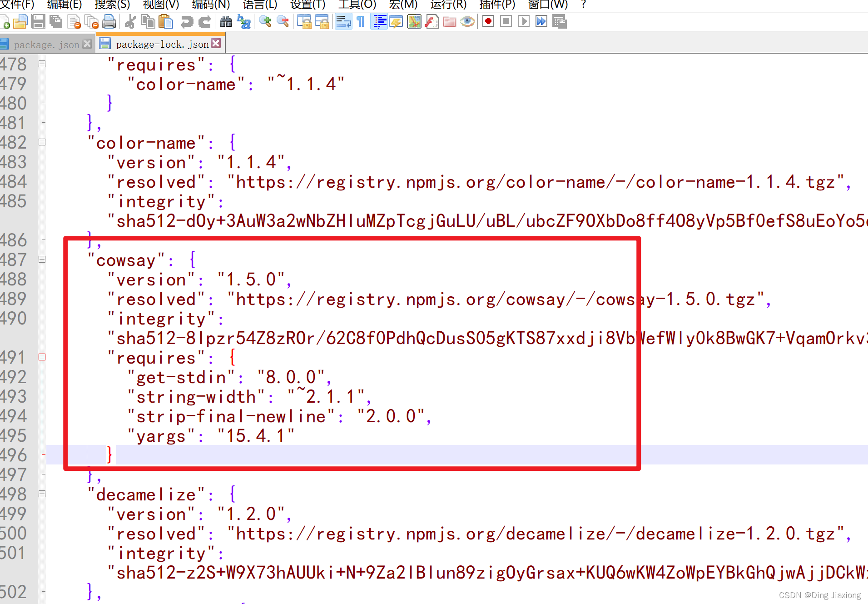This screenshot has height=604, width=868.
Task: Click the Close document toolbar icon
Action: (74, 21)
